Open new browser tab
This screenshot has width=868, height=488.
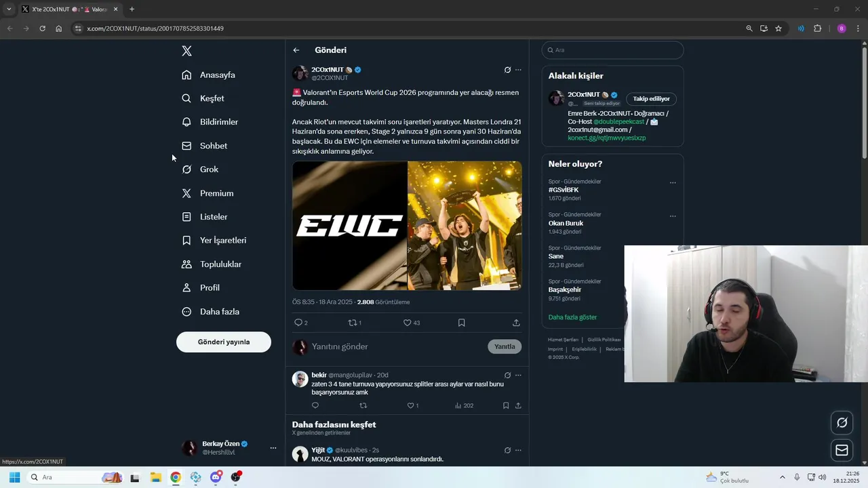point(132,9)
